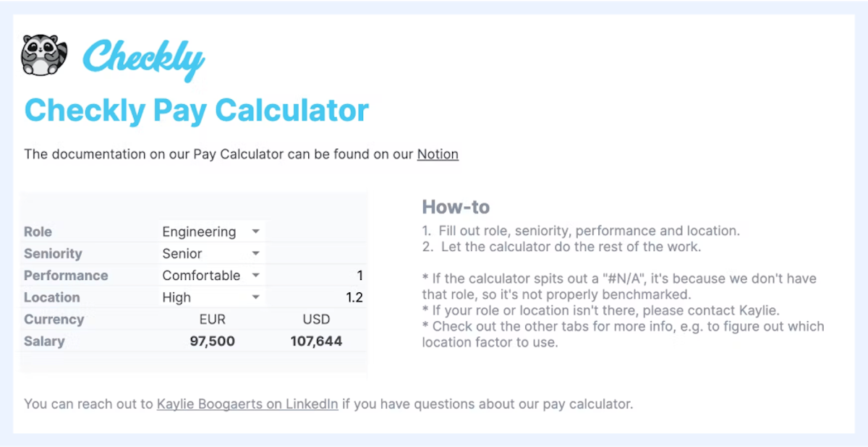
Task: Select the Engineering role cell
Action: [199, 231]
